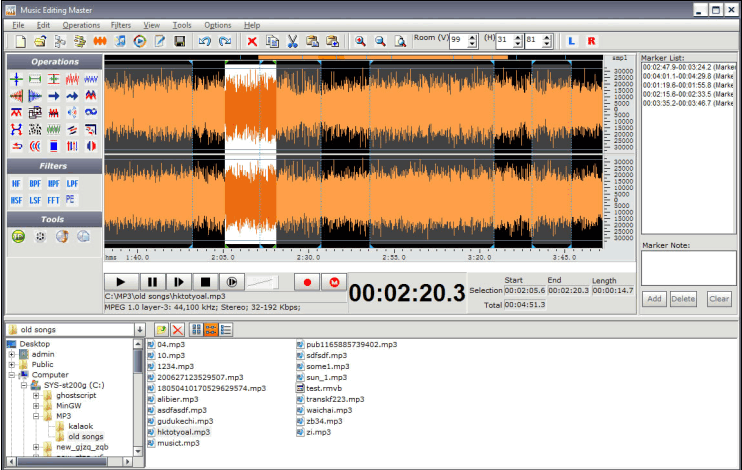
Task: Open the Filters menu
Action: (121, 24)
